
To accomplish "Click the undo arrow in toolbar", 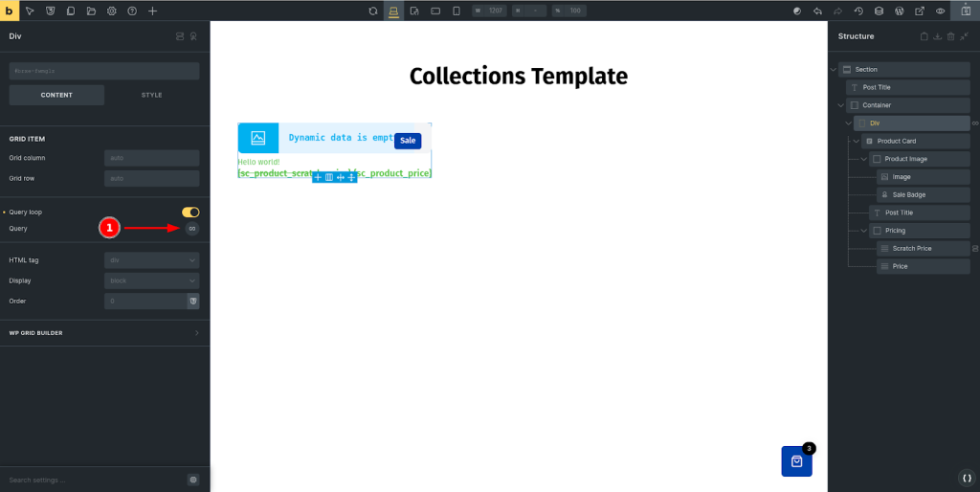I will click(x=817, y=11).
